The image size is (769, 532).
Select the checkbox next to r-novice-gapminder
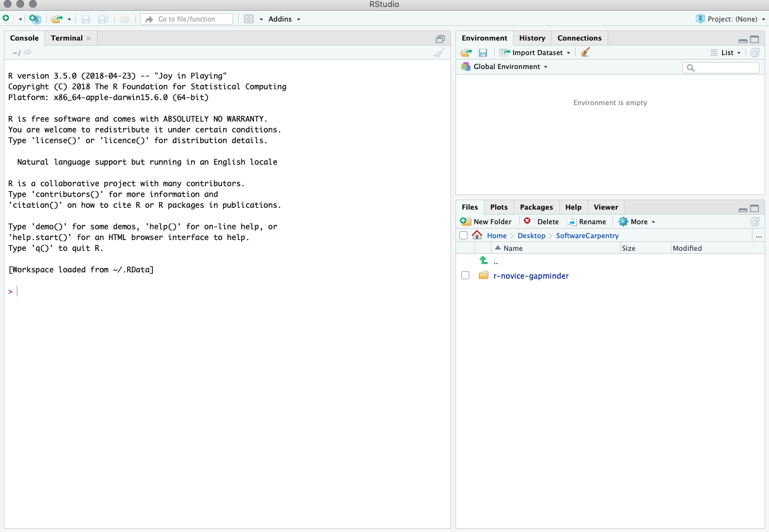pos(466,275)
